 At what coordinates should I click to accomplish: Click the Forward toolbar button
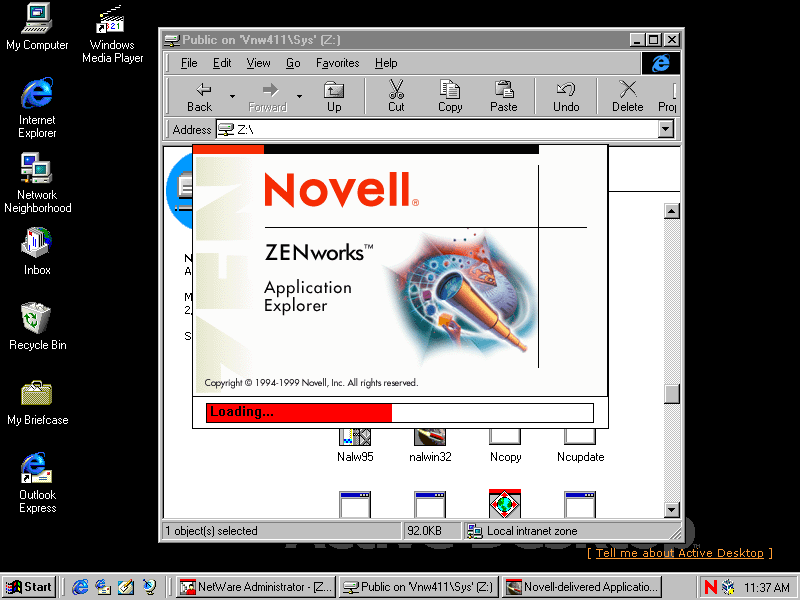pos(268,97)
